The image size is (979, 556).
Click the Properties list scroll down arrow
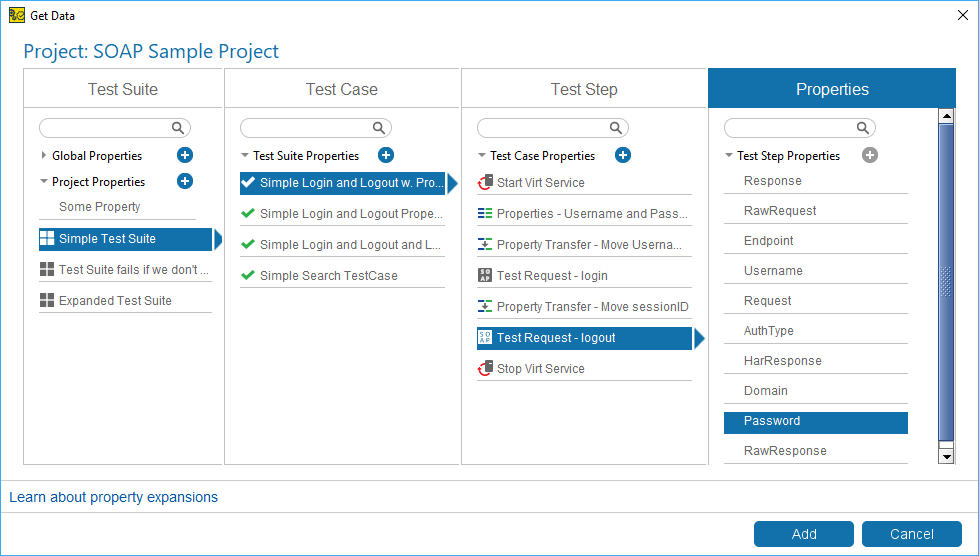click(x=947, y=457)
